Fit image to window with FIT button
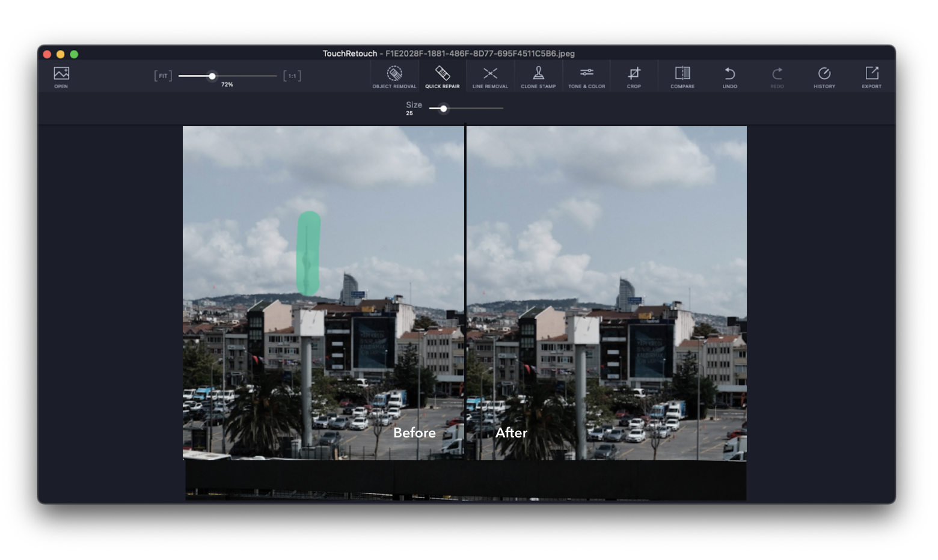This screenshot has width=938, height=560. 163,76
